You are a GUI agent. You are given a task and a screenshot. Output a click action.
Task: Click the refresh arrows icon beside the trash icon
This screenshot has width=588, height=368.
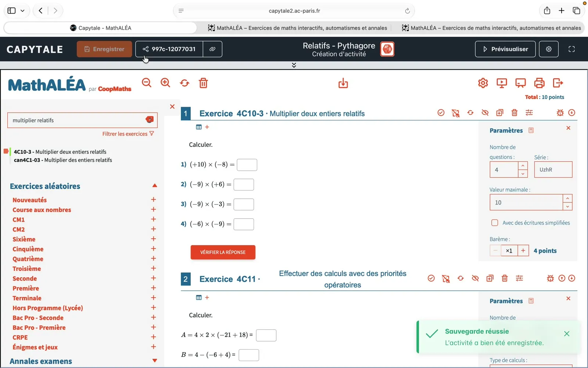point(184,83)
